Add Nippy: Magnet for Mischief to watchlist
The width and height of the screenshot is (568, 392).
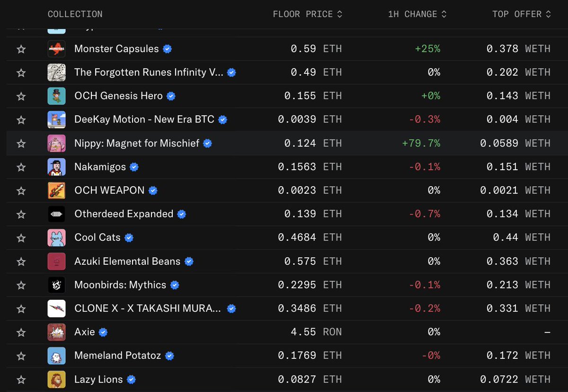click(21, 144)
